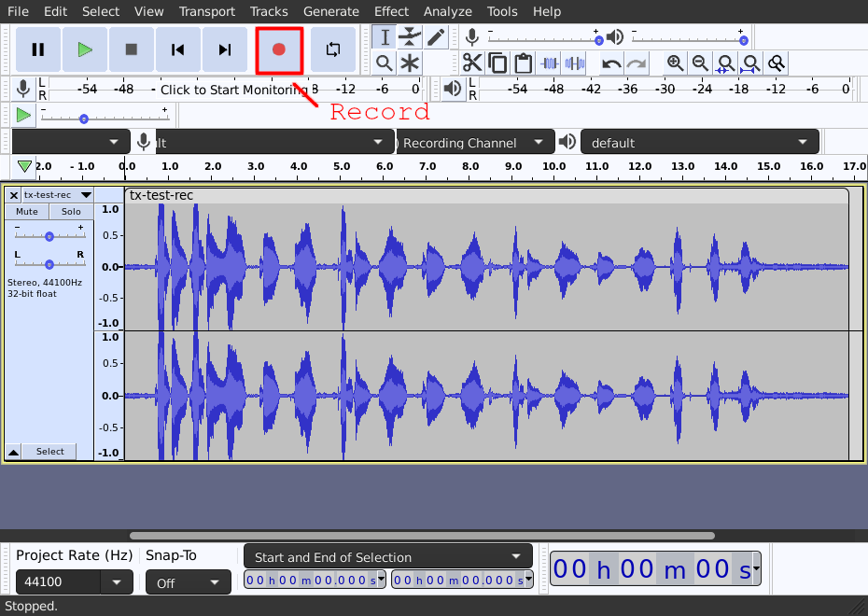Open the Recording Channel dropdown
The height and width of the screenshot is (616, 868).
(475, 142)
